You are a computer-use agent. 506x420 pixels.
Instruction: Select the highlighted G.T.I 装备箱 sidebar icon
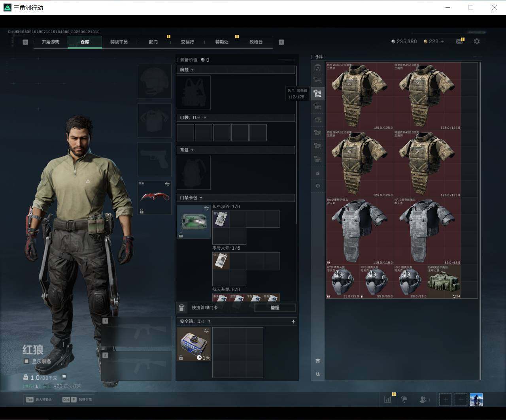(318, 94)
